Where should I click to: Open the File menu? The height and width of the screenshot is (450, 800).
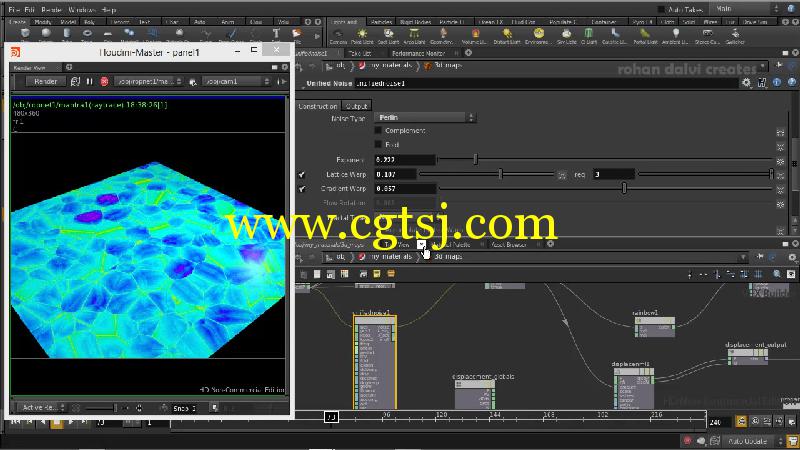(14, 9)
